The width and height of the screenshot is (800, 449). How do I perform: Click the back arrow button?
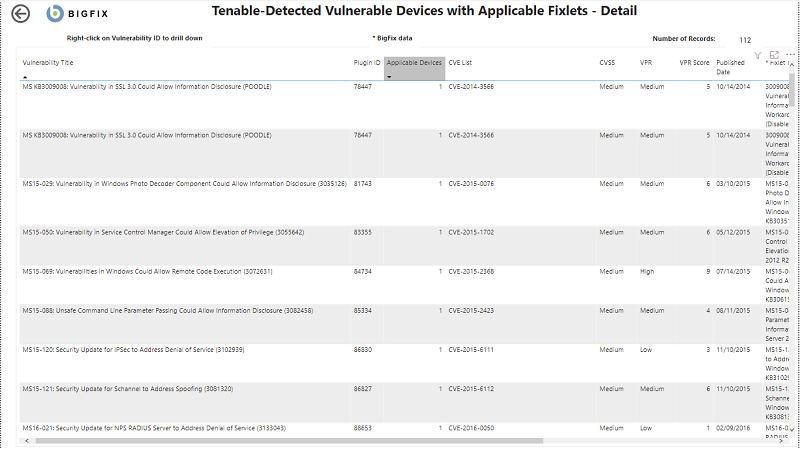[20, 14]
